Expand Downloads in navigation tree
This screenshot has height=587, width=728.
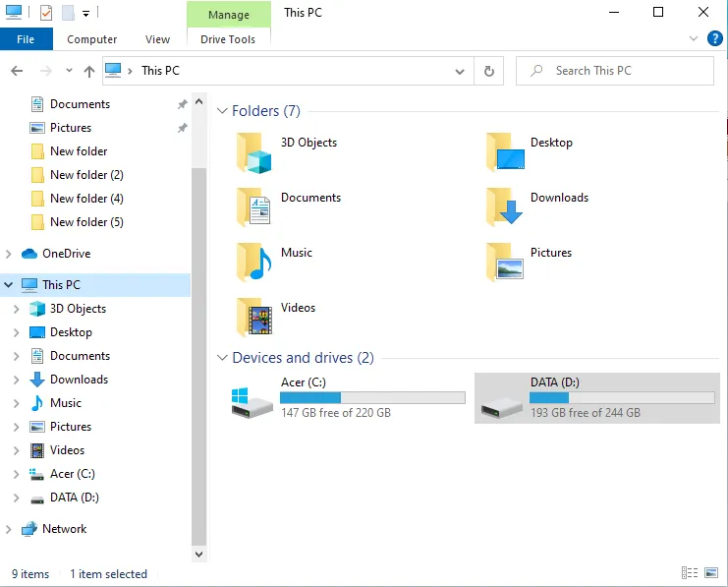pos(17,380)
